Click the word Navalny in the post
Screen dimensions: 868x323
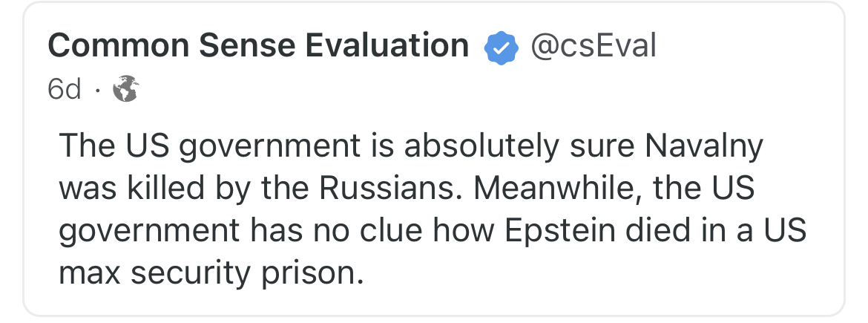[704, 147]
